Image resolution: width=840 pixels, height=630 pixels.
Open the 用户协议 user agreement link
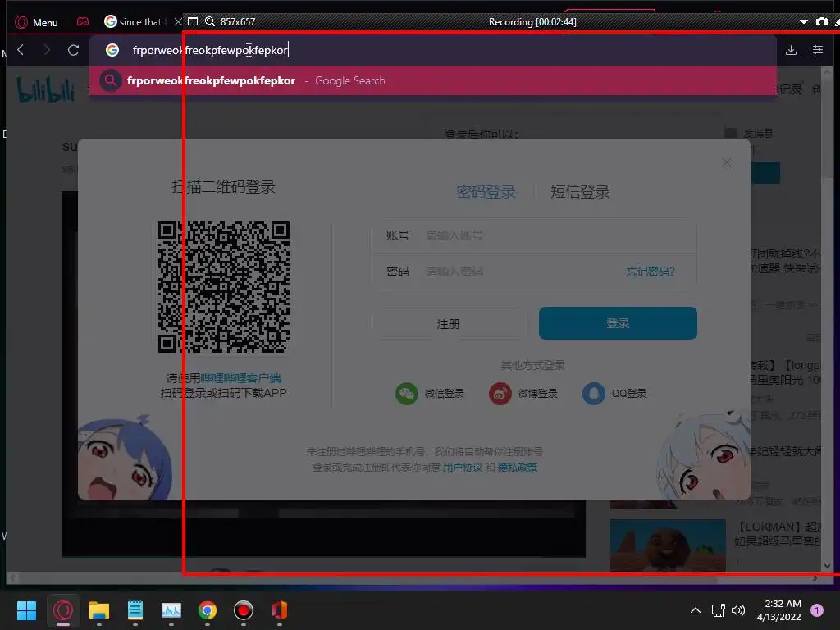click(x=463, y=467)
